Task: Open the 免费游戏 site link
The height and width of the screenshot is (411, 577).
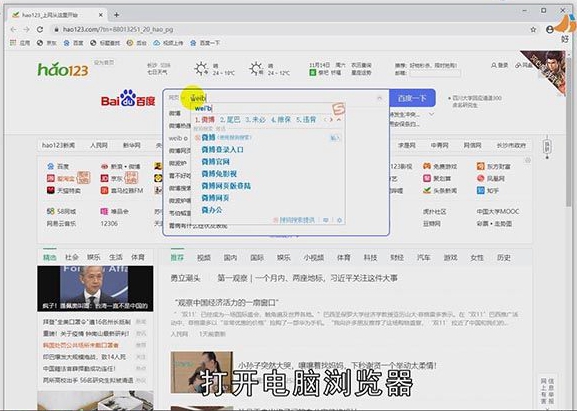Action: (440, 167)
